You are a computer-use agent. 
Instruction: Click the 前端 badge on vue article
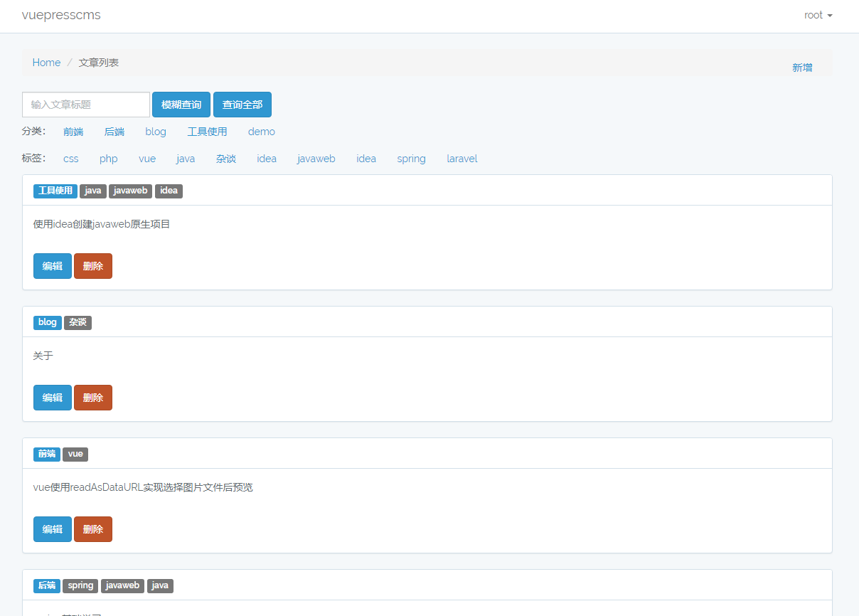click(47, 454)
